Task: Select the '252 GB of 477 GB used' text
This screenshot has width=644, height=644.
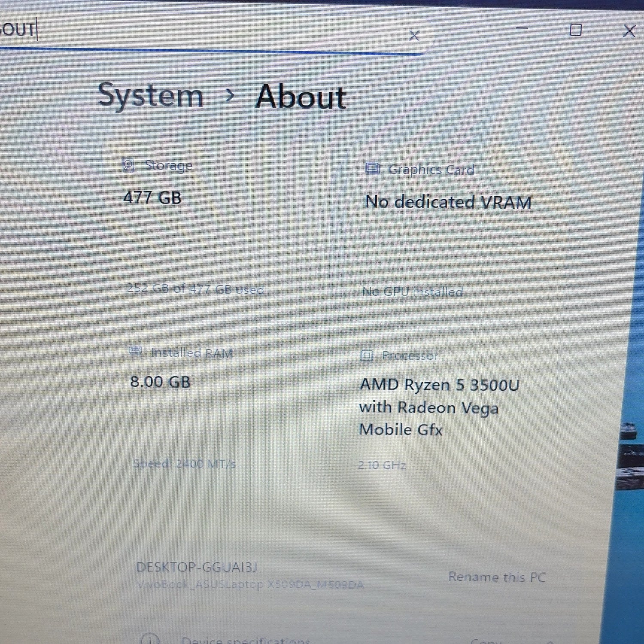Action: (x=195, y=289)
